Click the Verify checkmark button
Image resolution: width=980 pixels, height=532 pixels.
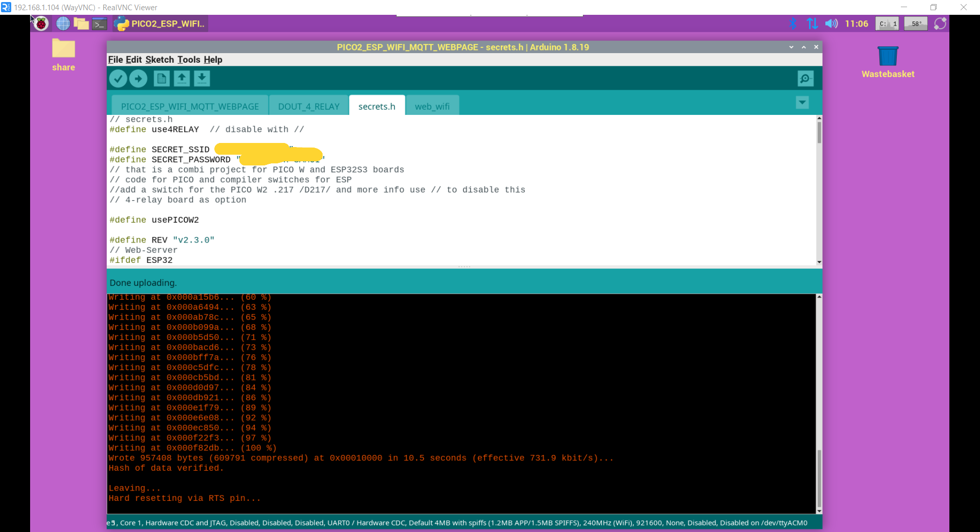click(118, 79)
